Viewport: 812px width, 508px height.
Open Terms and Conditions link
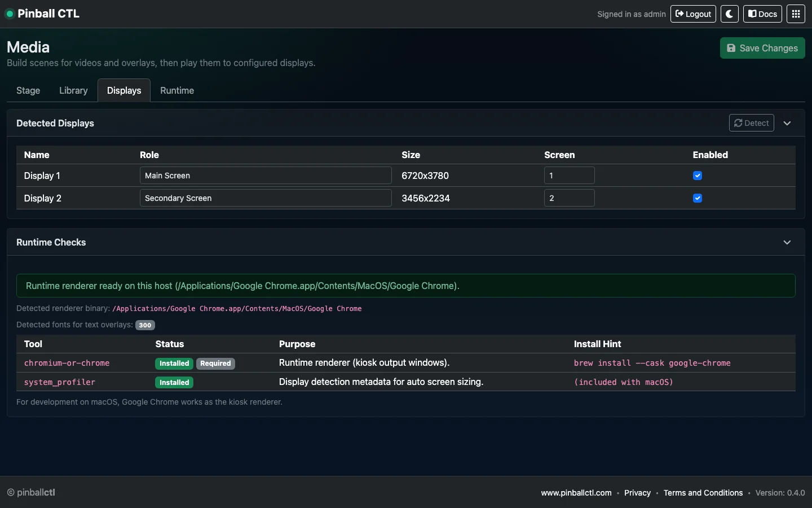703,493
